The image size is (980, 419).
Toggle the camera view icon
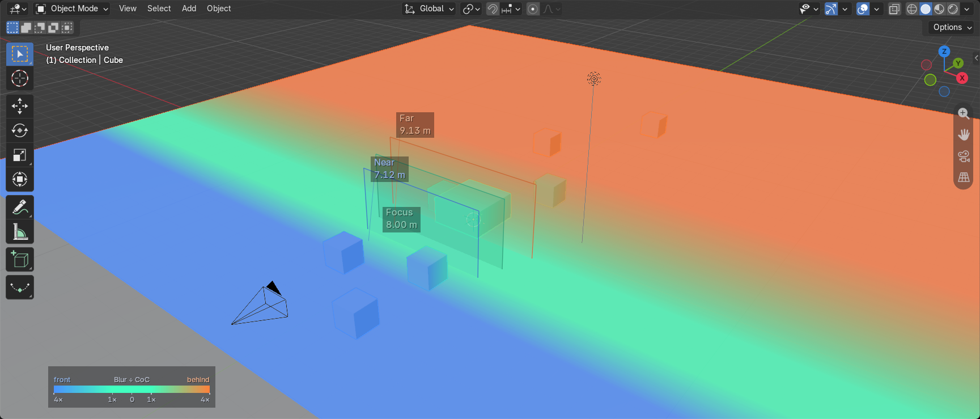tap(964, 156)
